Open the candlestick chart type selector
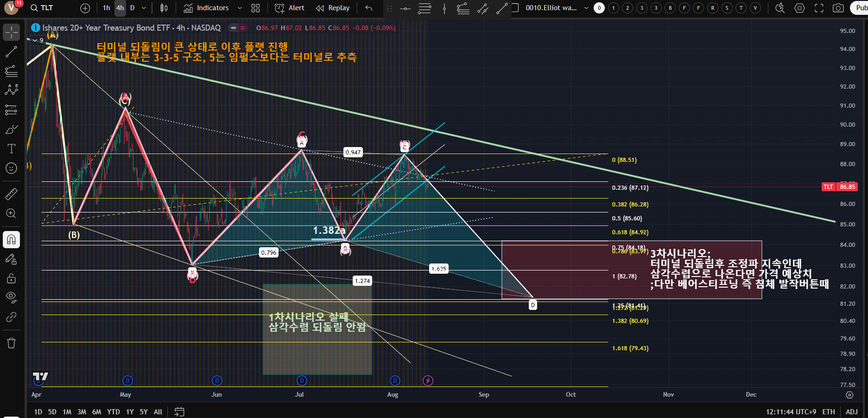 click(x=164, y=8)
